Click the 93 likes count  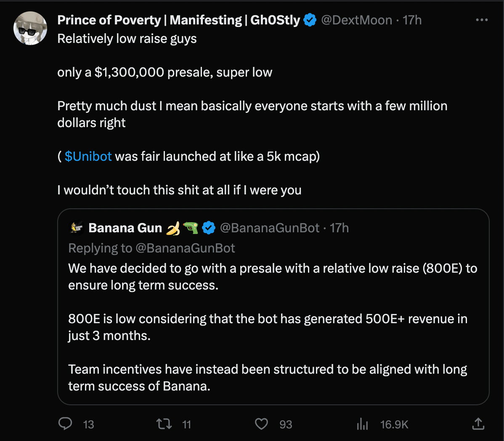click(286, 425)
